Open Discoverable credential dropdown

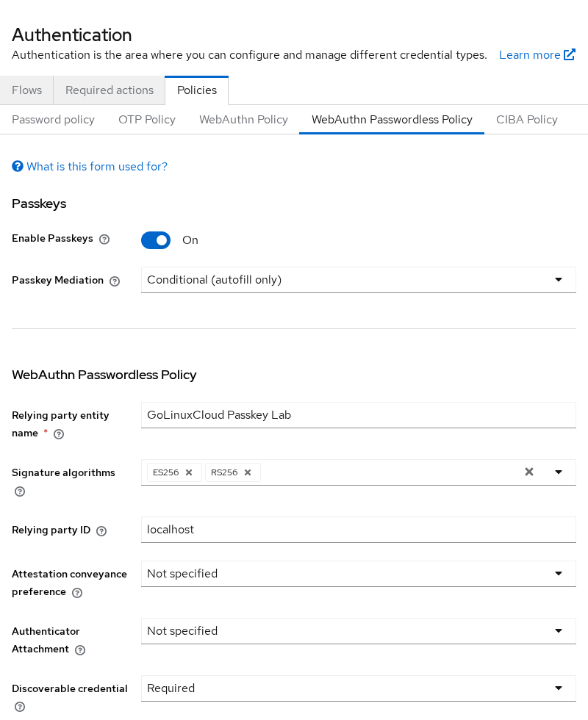click(359, 688)
